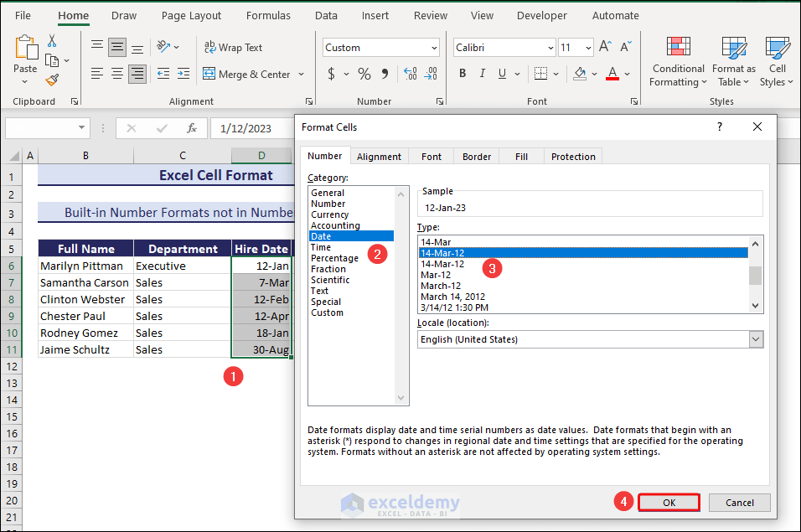Click the Cut scissors icon

(52, 41)
